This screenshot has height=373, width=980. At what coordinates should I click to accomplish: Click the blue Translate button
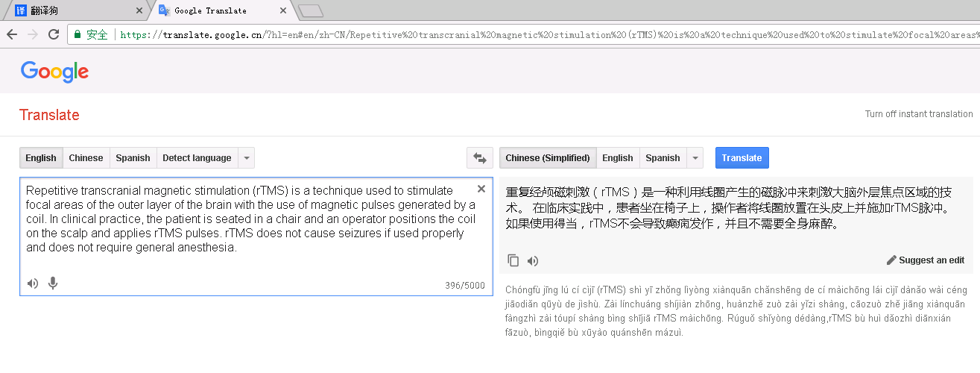click(x=742, y=158)
